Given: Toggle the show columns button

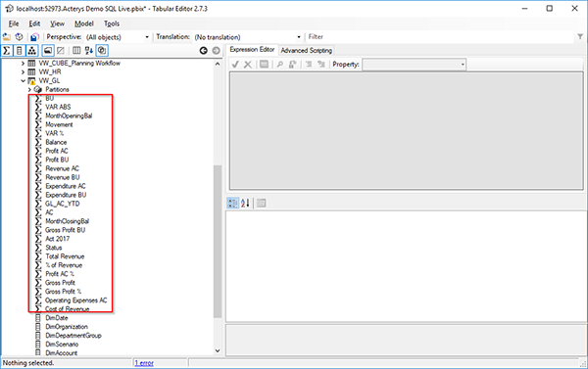Looking at the screenshot, I should pos(20,50).
